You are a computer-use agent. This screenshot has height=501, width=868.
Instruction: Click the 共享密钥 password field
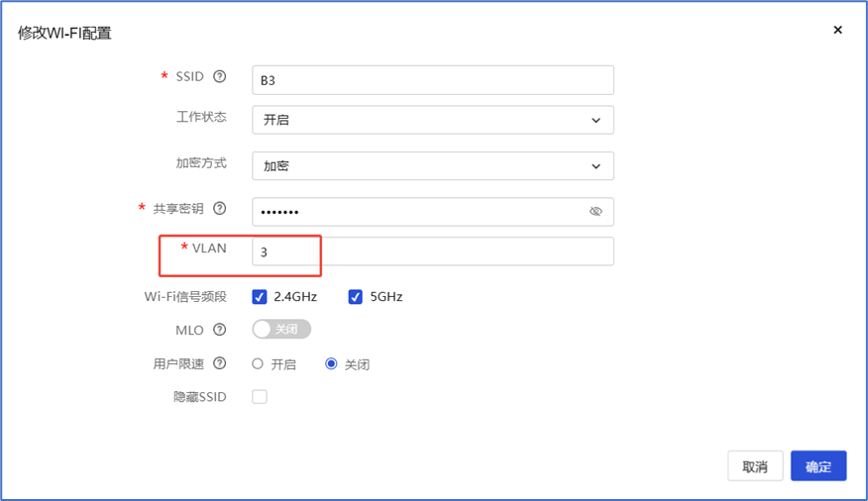pyautogui.click(x=416, y=212)
